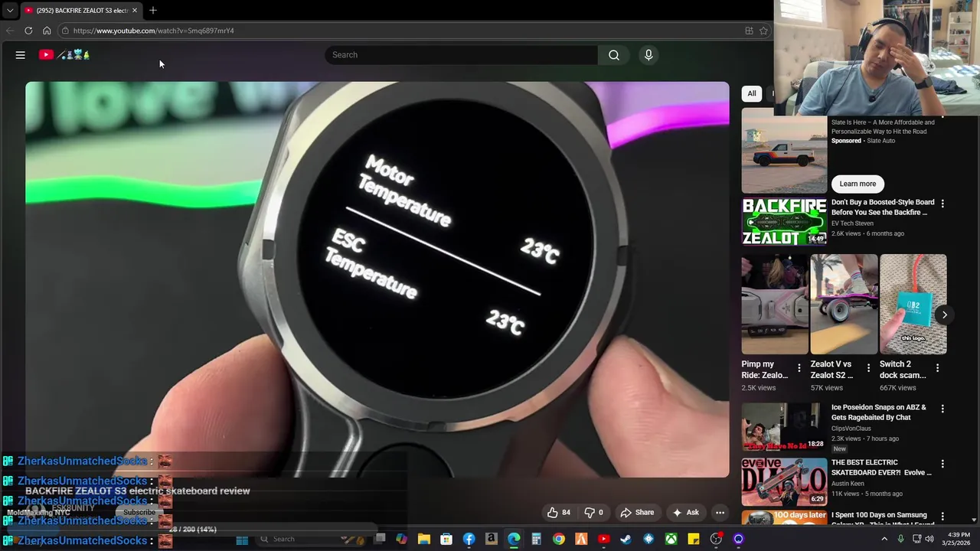Go to browser home page

click(x=47, y=31)
